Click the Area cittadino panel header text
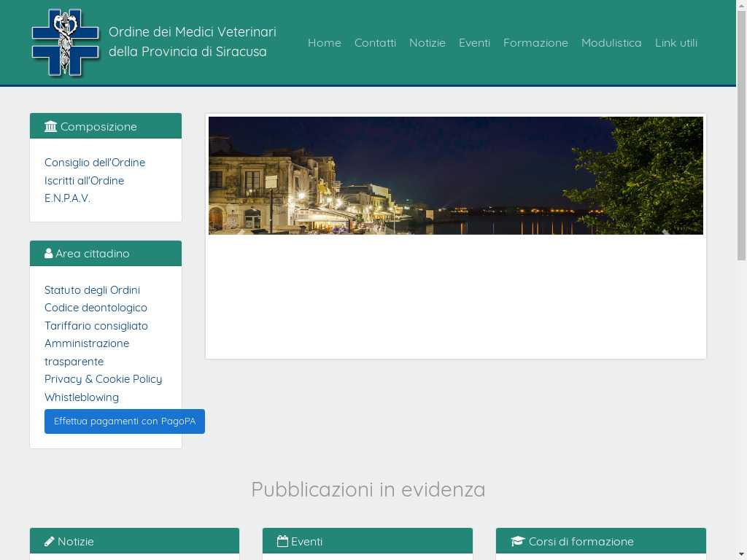Viewport: 747px width, 560px height. 93,253
